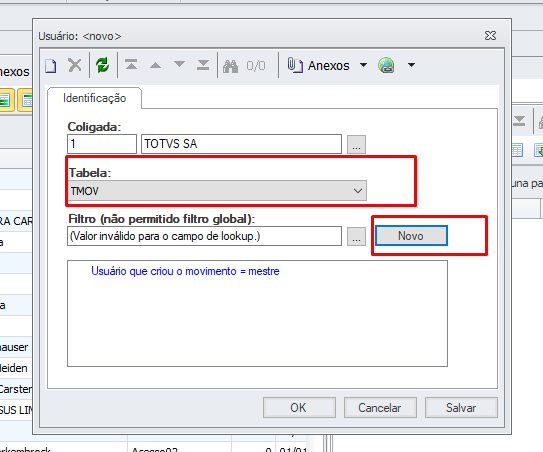Click the Salvar button

461,408
